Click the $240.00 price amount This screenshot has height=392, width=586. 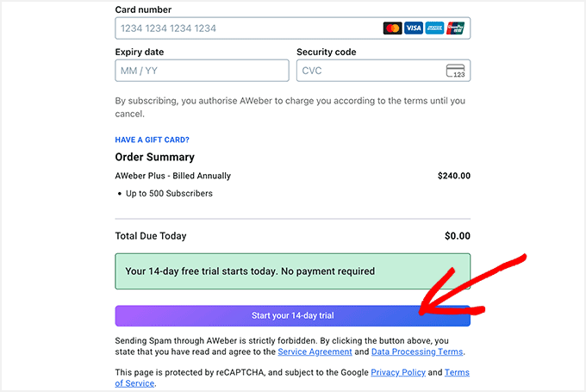coord(453,176)
